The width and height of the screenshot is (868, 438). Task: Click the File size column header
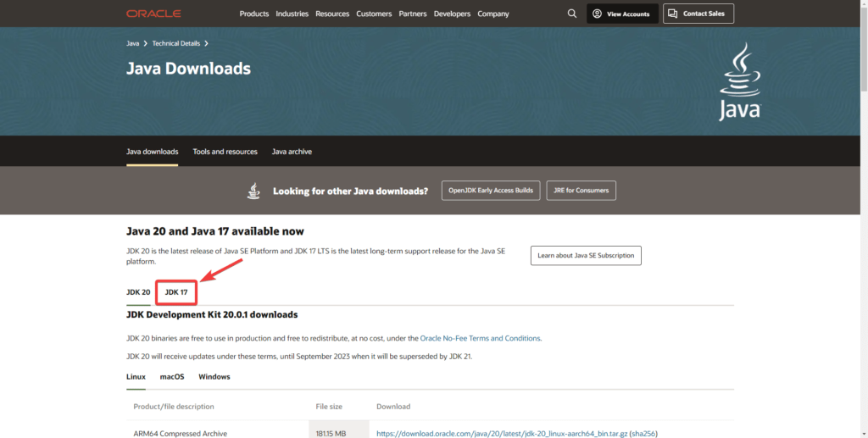pos(329,407)
